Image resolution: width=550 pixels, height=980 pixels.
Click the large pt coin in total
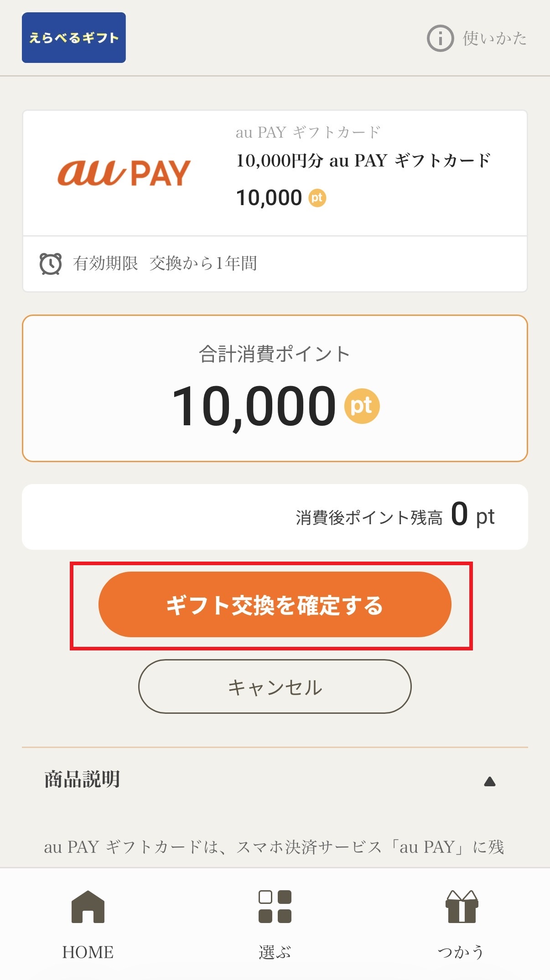pos(362,406)
